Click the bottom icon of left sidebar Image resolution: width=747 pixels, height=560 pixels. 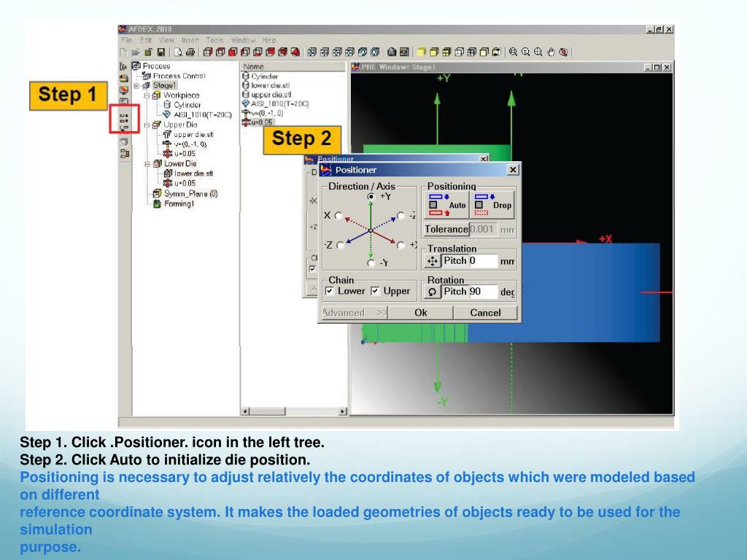[x=125, y=153]
